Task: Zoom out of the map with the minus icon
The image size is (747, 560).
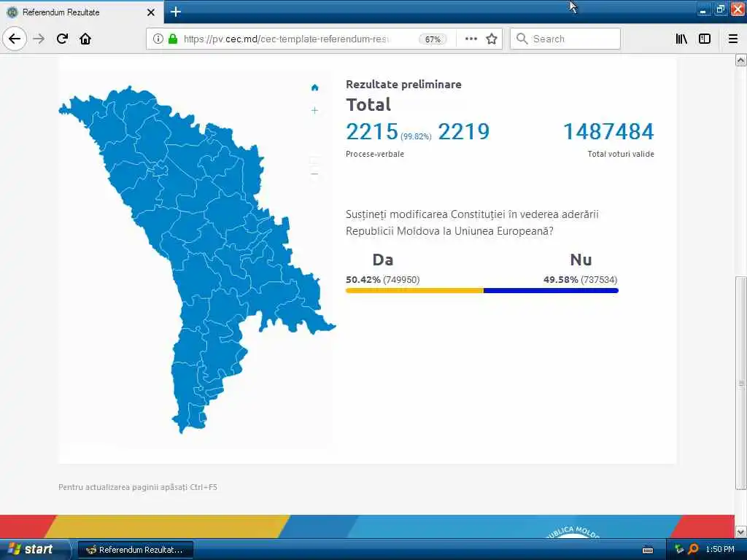Action: tap(314, 174)
